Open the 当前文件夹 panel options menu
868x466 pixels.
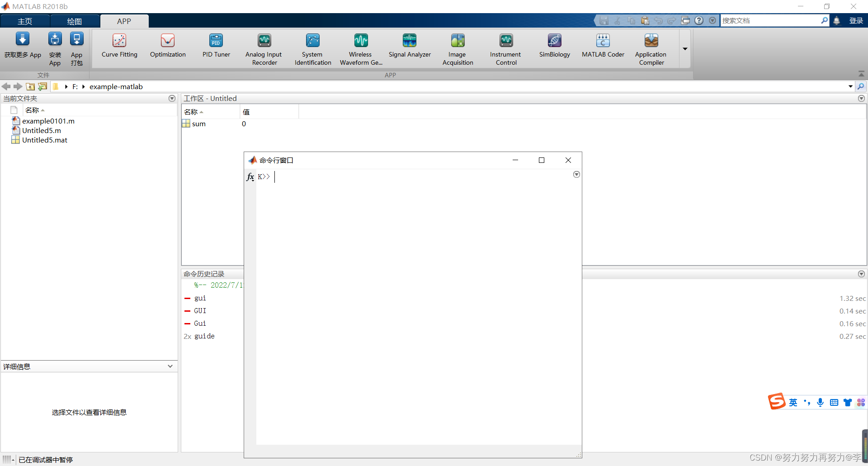click(x=172, y=98)
